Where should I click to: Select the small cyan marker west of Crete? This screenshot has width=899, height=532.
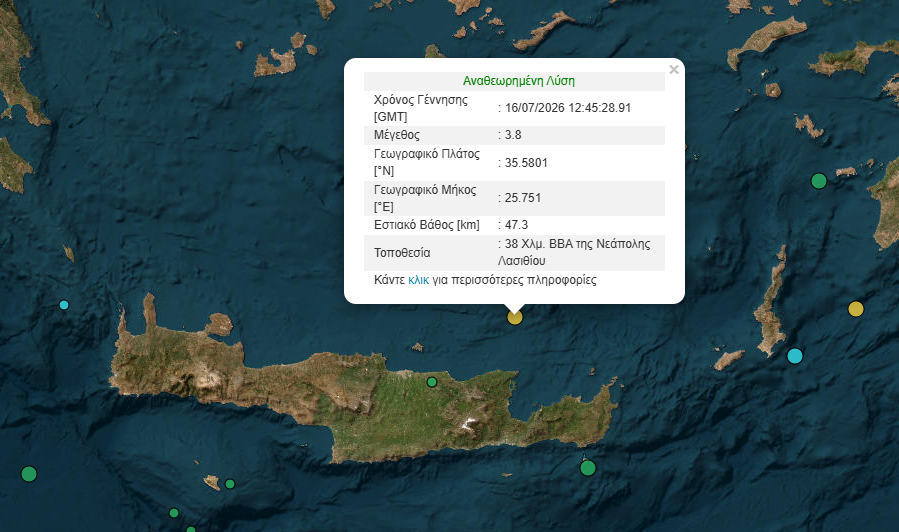[64, 305]
